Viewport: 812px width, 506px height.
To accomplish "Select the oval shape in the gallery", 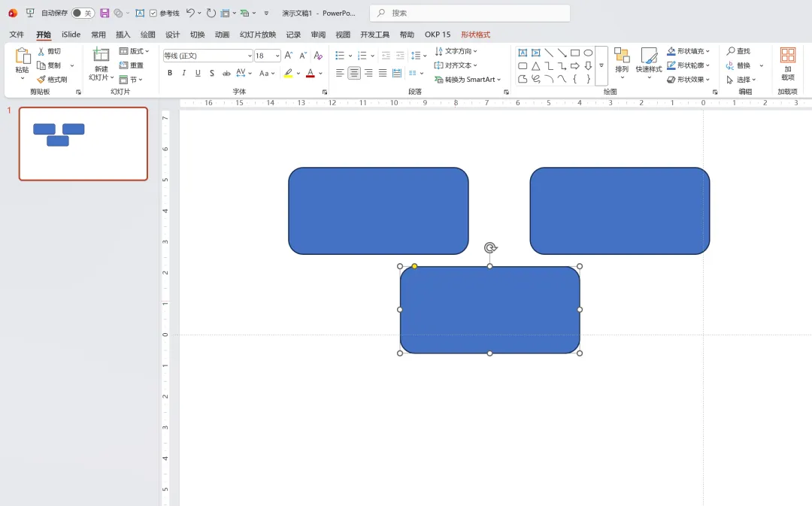I will [588, 53].
